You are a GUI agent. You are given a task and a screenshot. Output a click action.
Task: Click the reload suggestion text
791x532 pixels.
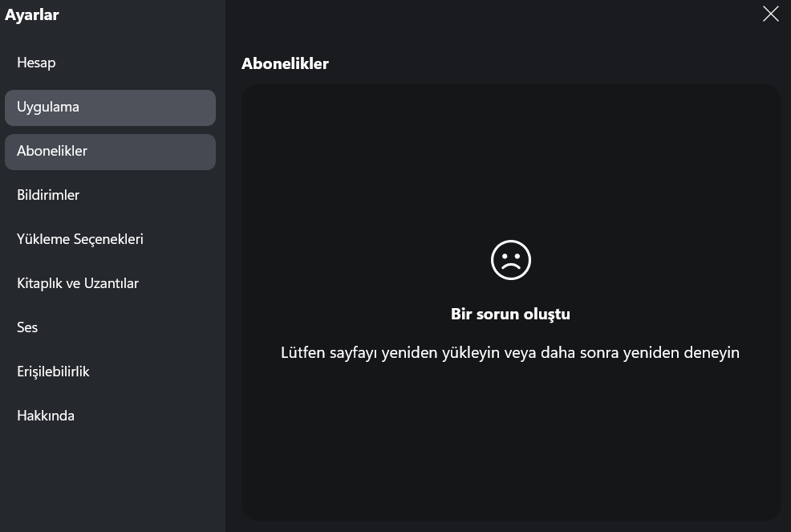(x=511, y=352)
